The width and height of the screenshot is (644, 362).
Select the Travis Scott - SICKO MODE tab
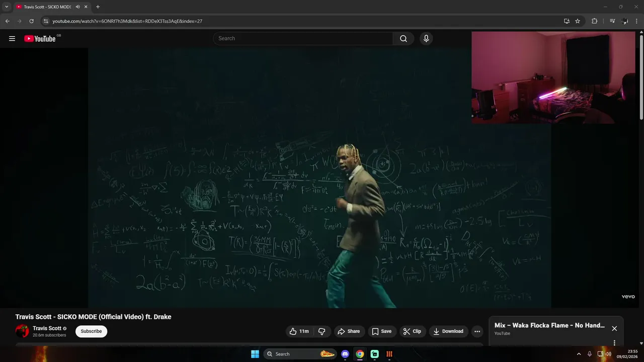coord(48,7)
